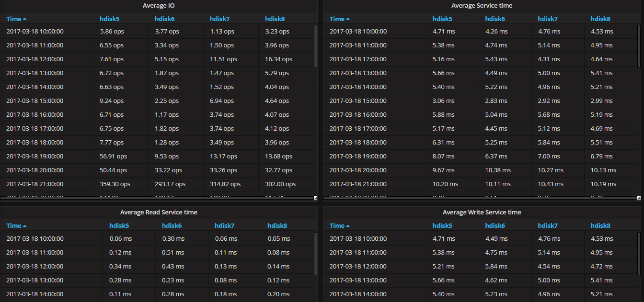The image size is (644, 302).
Task: Open the Average Write Service time title menu
Action: (482, 213)
